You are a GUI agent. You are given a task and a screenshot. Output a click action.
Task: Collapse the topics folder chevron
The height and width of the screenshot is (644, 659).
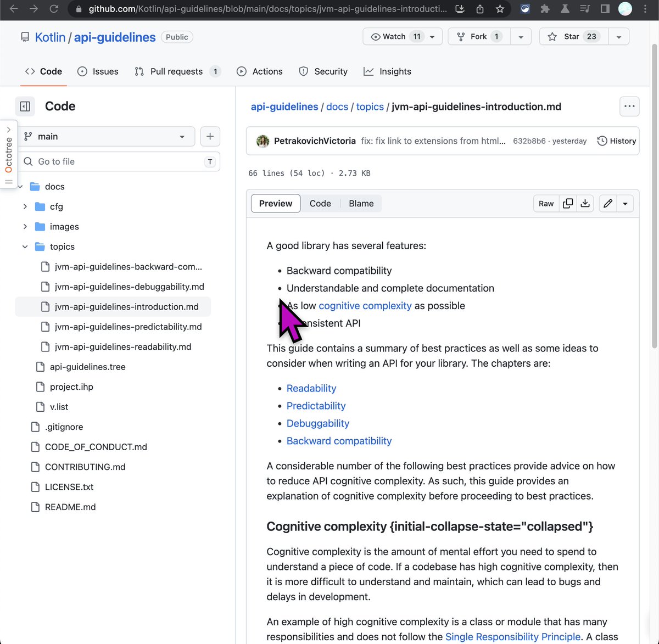[x=25, y=247]
